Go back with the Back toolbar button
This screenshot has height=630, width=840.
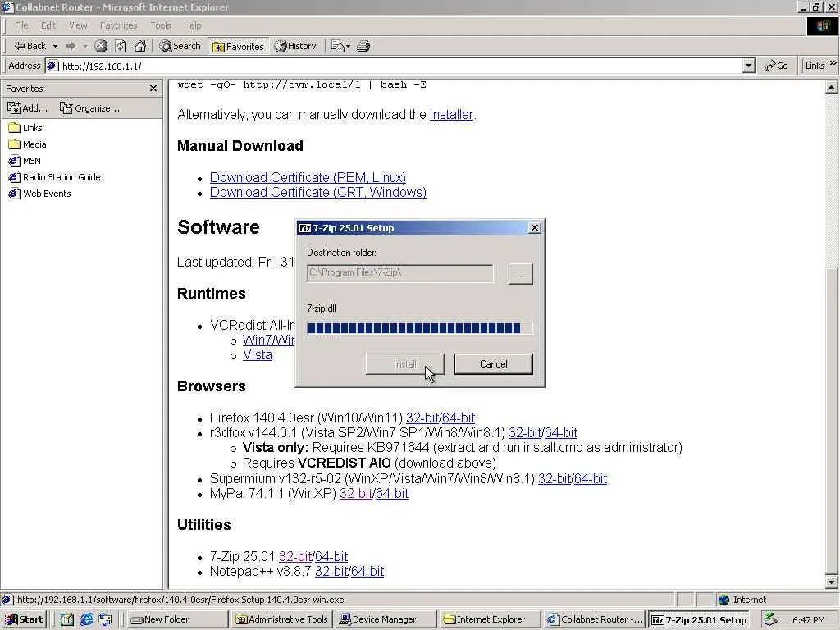pos(30,46)
